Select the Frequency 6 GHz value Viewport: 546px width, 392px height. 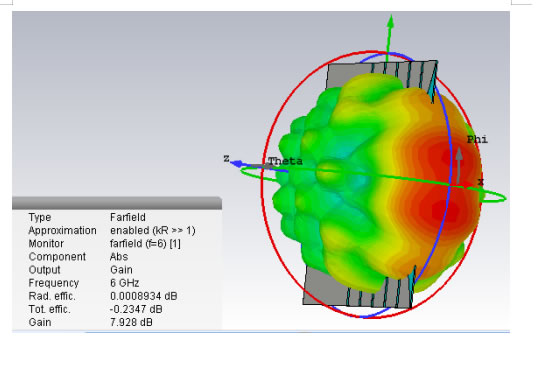click(125, 283)
